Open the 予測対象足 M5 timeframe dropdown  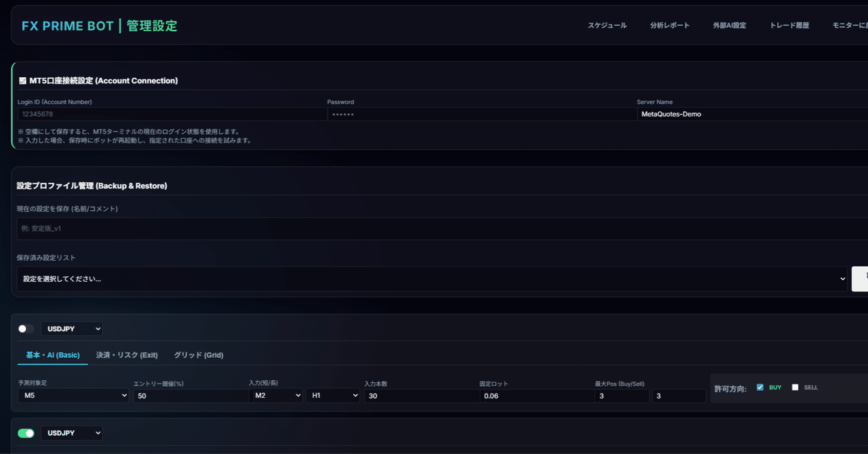(x=74, y=396)
